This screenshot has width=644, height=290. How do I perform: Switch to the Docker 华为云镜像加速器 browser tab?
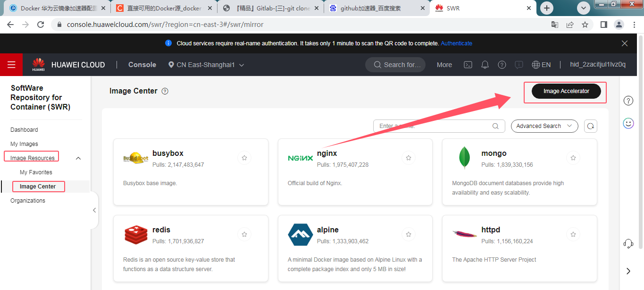coord(57,8)
